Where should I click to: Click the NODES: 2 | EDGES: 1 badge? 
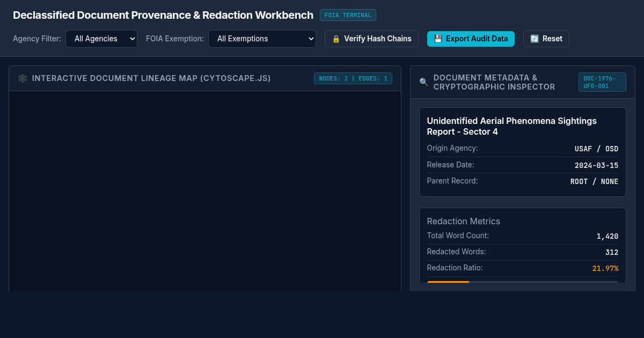point(353,78)
